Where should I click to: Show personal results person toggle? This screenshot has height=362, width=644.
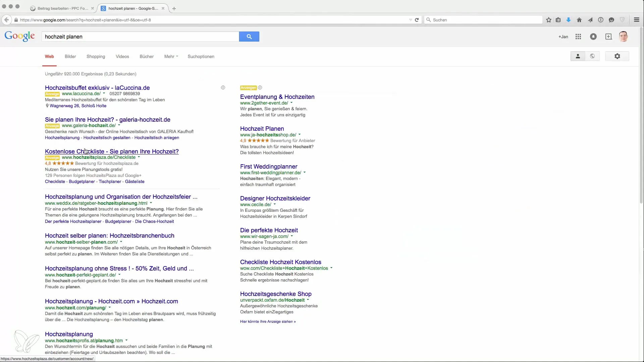click(578, 56)
